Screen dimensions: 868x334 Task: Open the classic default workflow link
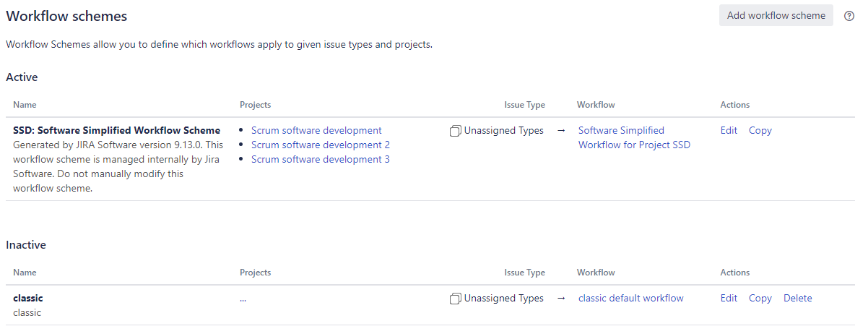[x=630, y=298]
